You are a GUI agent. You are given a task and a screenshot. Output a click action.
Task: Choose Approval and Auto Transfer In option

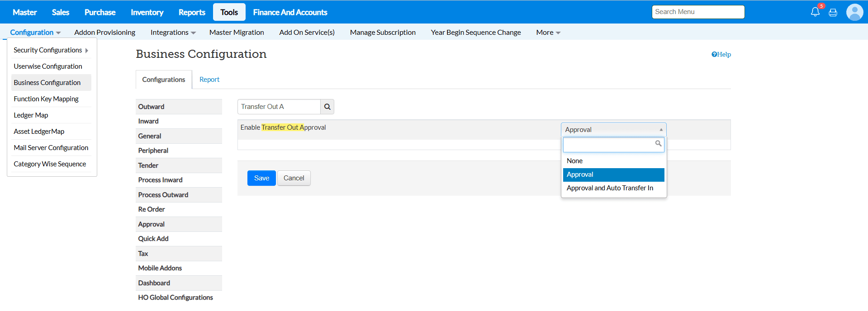coord(609,188)
